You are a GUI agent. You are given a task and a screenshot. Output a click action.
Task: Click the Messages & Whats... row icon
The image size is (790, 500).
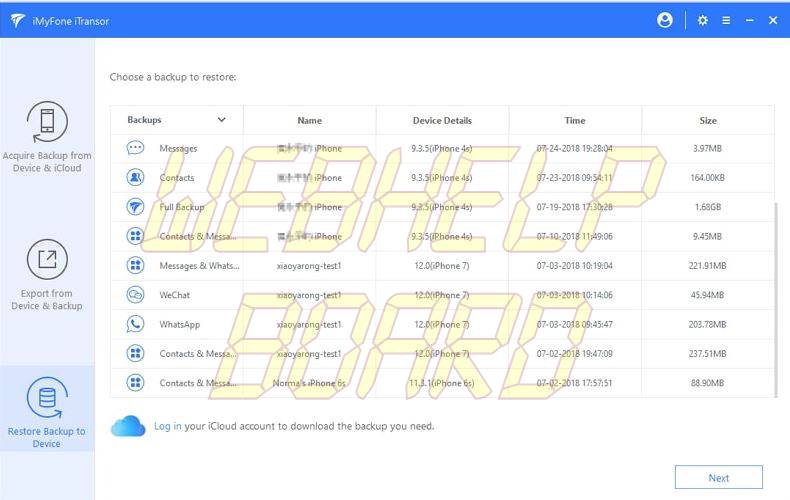(135, 265)
